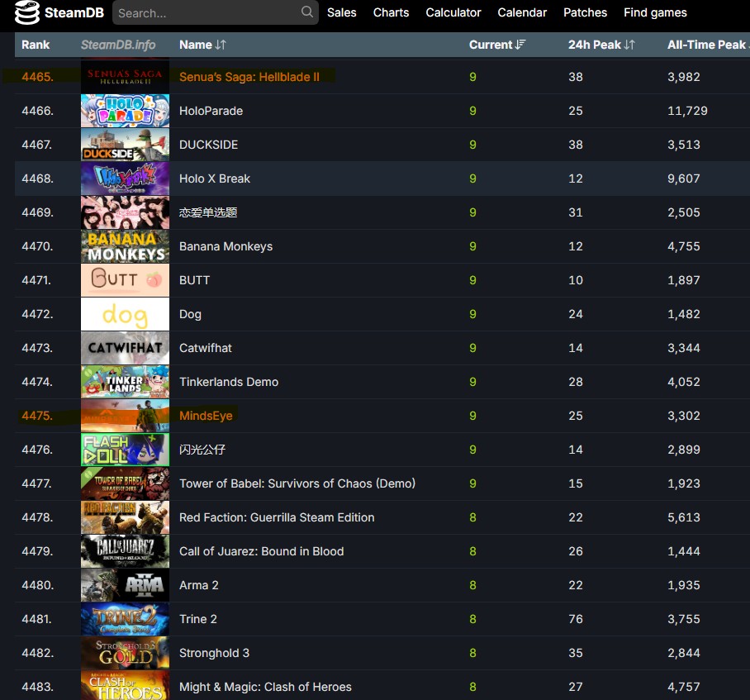Open the BUTT game name link

click(195, 280)
